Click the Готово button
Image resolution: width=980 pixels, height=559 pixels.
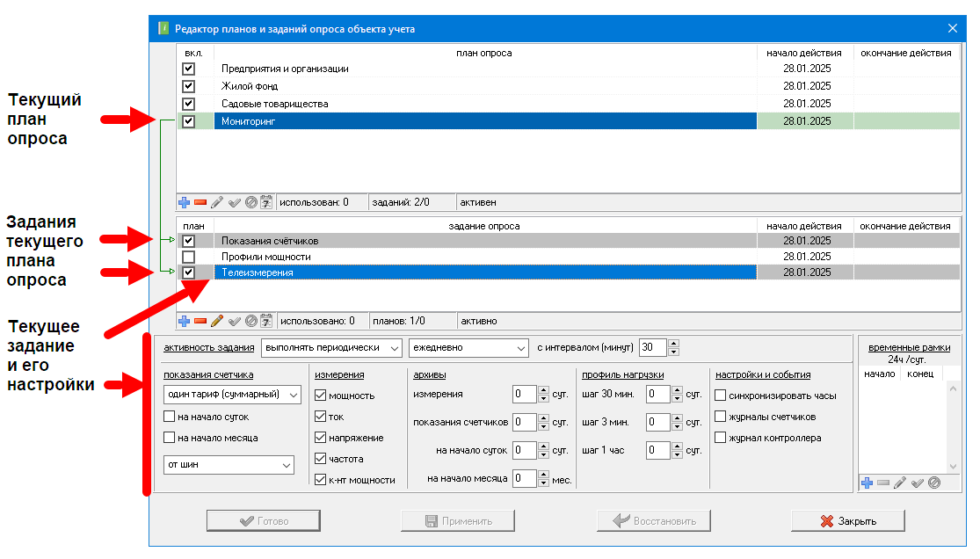click(264, 521)
